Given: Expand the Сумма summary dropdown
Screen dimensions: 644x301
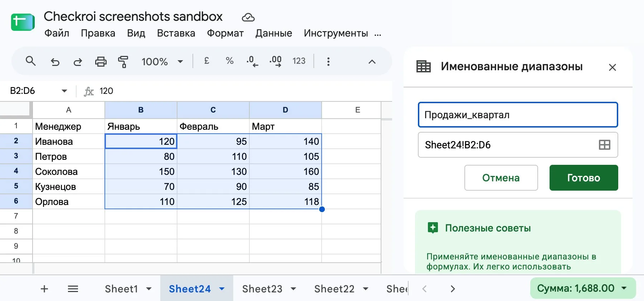Looking at the screenshot, I should tap(624, 288).
